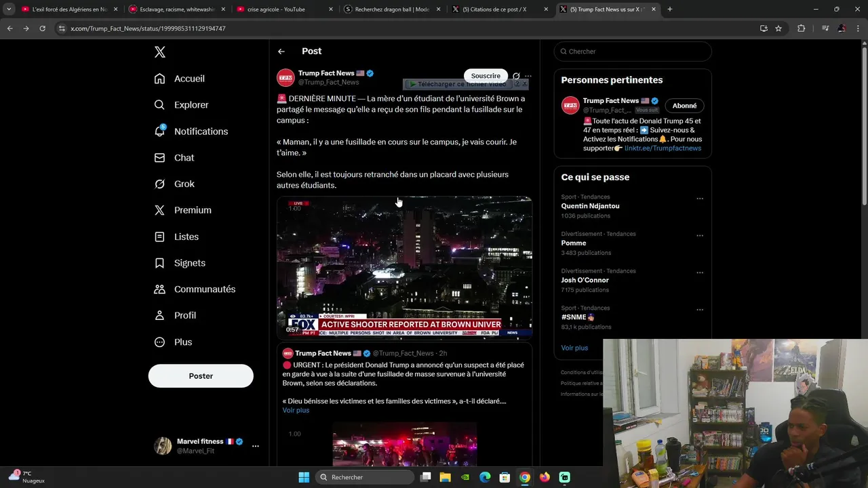Open the Pomme trend

[x=574, y=243]
